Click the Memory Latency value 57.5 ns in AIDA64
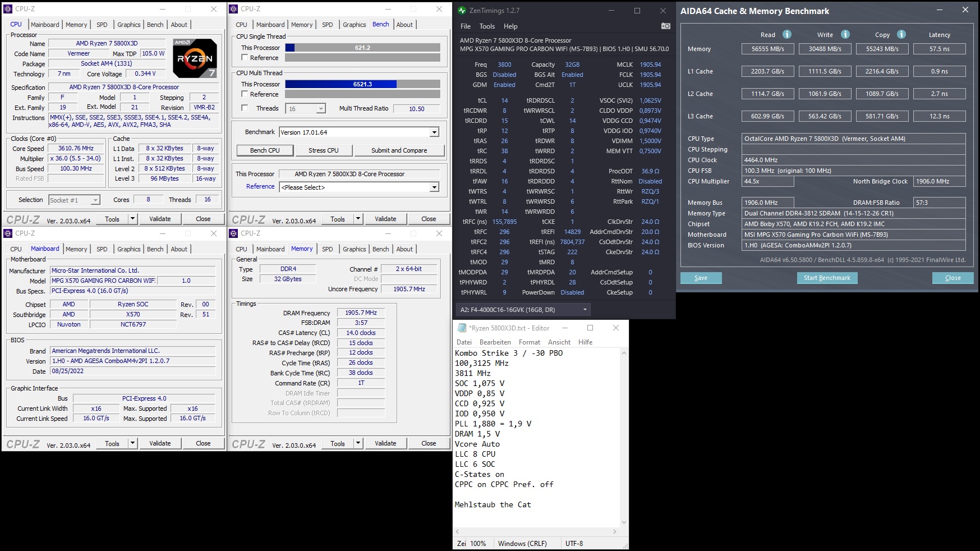The image size is (980, 551). (940, 49)
